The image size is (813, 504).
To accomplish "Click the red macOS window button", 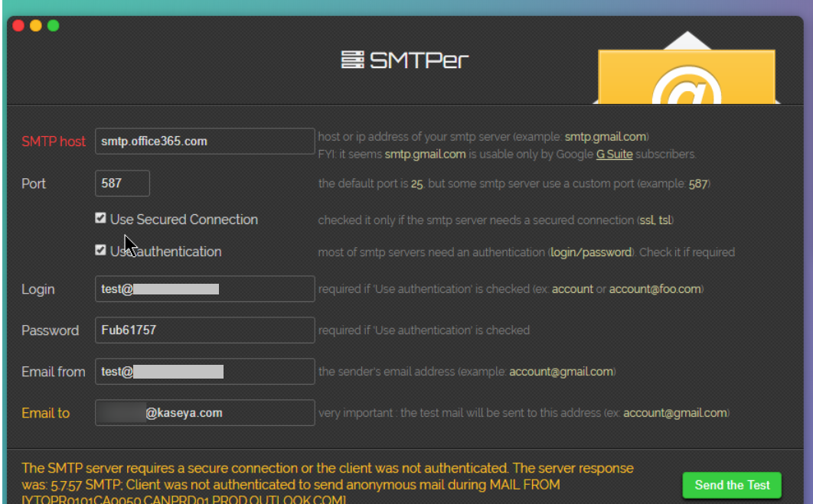I will click(x=17, y=24).
